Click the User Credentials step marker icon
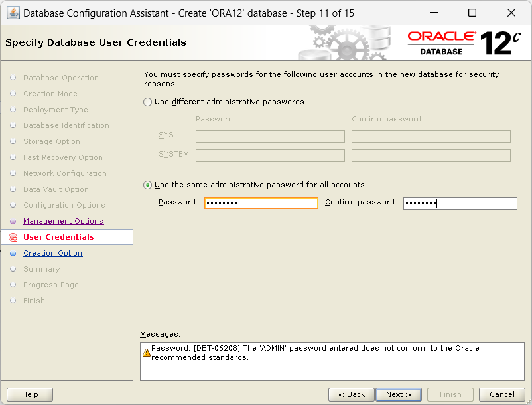532x405 pixels. [x=13, y=237]
